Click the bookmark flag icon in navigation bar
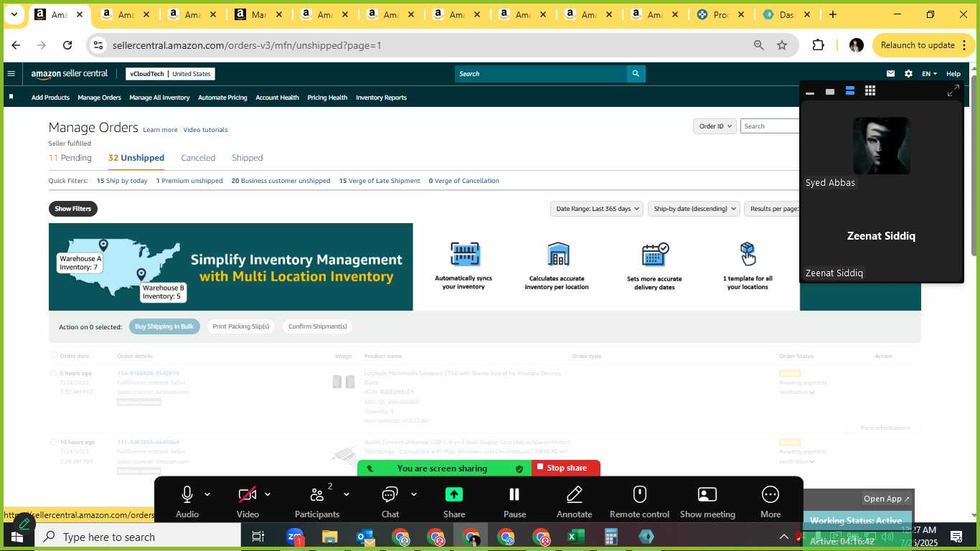 11,97
